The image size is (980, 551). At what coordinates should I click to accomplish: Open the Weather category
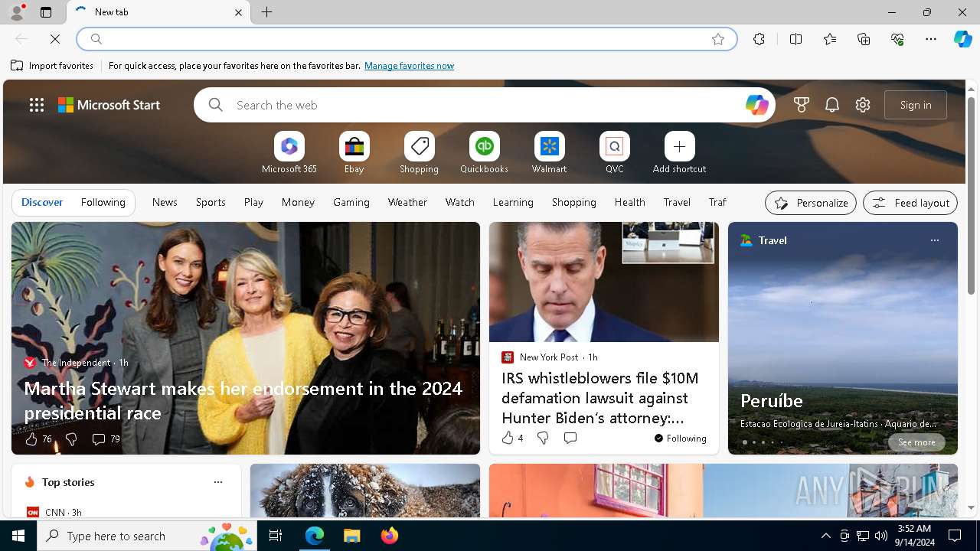pyautogui.click(x=407, y=202)
